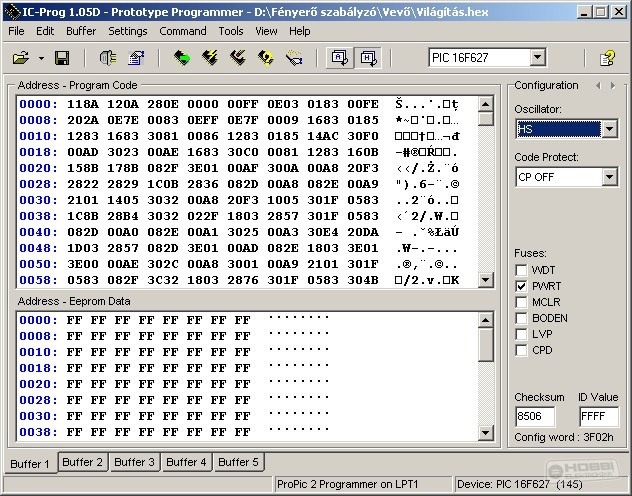Select program code word 118A
This screenshot has height=496, width=632.
(83, 104)
